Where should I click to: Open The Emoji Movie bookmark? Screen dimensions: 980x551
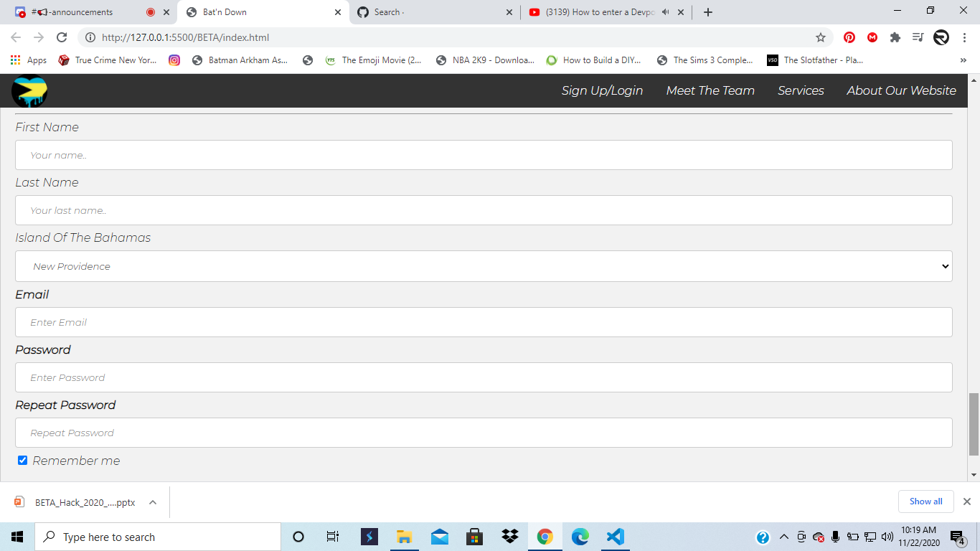point(374,60)
